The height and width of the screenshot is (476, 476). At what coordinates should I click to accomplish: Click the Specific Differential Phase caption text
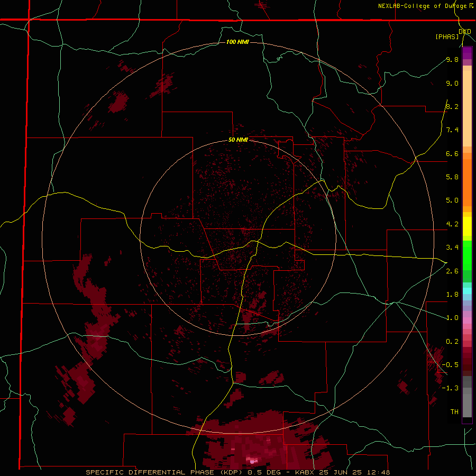237,472
